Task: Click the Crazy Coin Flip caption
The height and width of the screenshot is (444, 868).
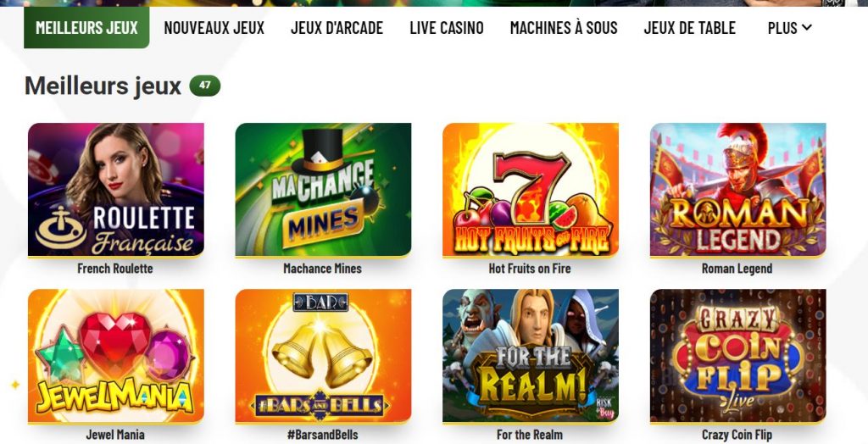Action: click(737, 435)
